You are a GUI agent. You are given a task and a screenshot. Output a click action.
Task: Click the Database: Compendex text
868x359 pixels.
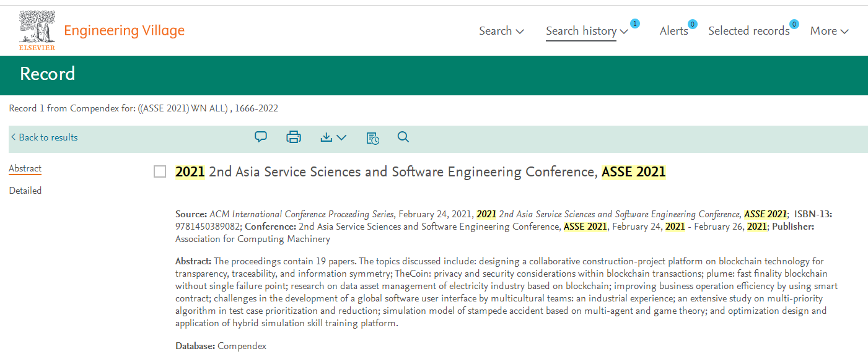point(221,346)
